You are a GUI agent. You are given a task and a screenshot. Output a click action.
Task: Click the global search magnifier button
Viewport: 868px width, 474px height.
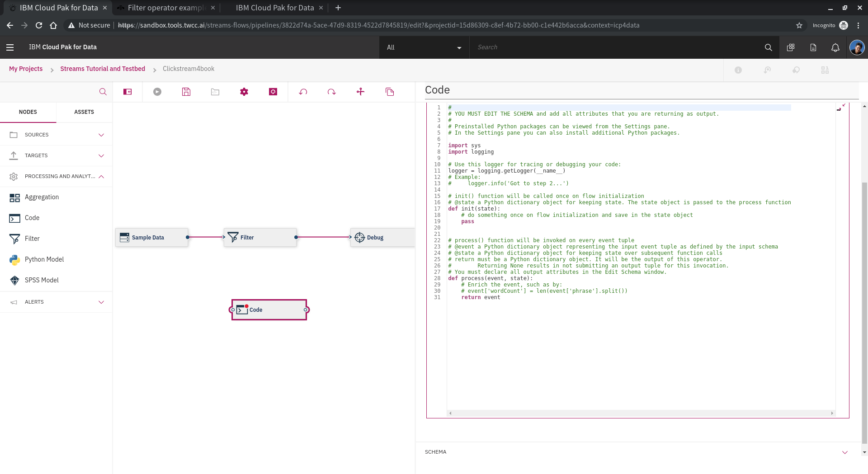pyautogui.click(x=768, y=47)
